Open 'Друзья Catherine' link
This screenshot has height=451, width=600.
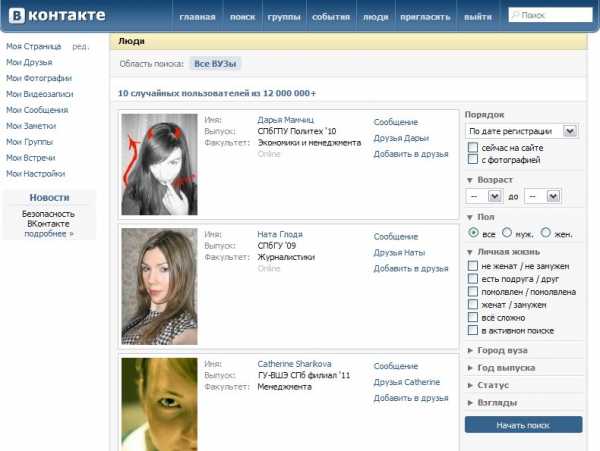(406, 382)
